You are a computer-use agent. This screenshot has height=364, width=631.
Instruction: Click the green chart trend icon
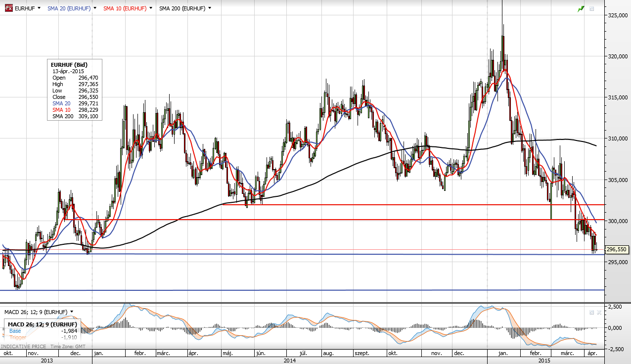[x=581, y=9]
